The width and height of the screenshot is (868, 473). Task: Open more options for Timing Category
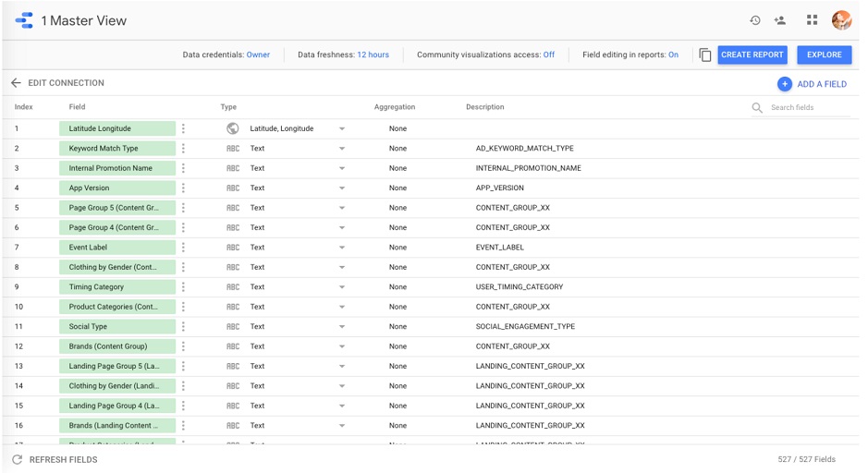(183, 287)
